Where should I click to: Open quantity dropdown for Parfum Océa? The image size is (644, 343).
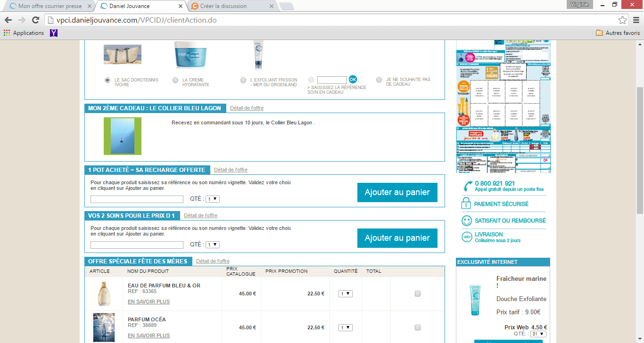(x=346, y=327)
